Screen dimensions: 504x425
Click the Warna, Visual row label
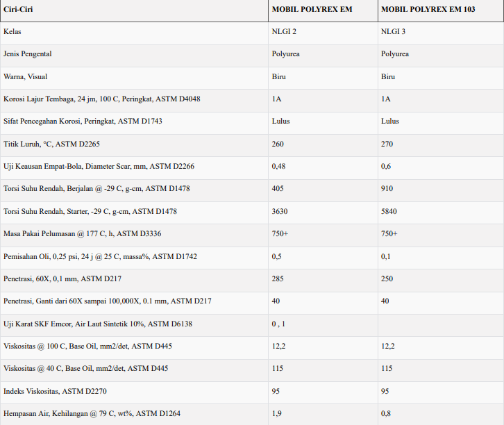point(26,76)
